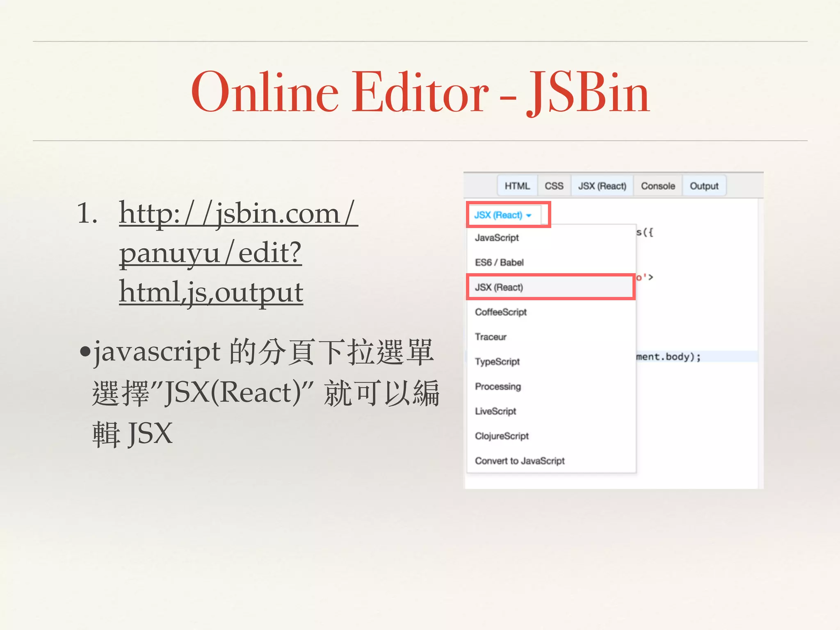Toggle the HTML panel tab
The width and height of the screenshot is (840, 630).
[x=517, y=186]
